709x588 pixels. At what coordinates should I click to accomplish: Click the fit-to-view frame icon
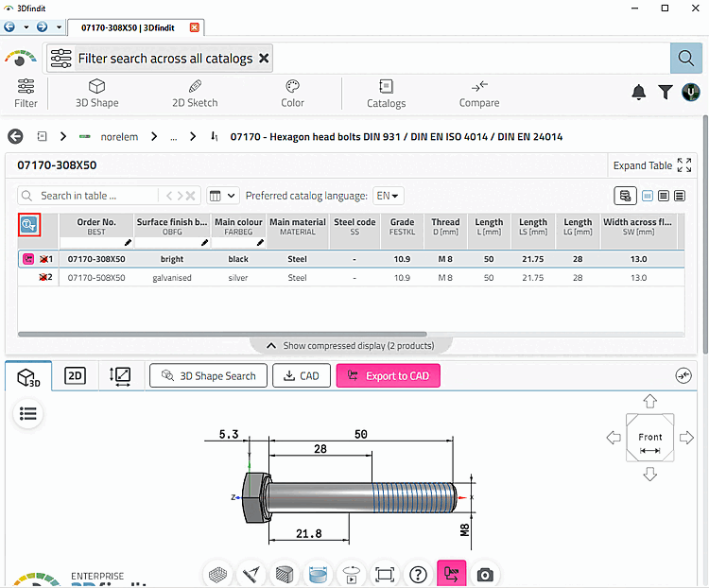(385, 575)
